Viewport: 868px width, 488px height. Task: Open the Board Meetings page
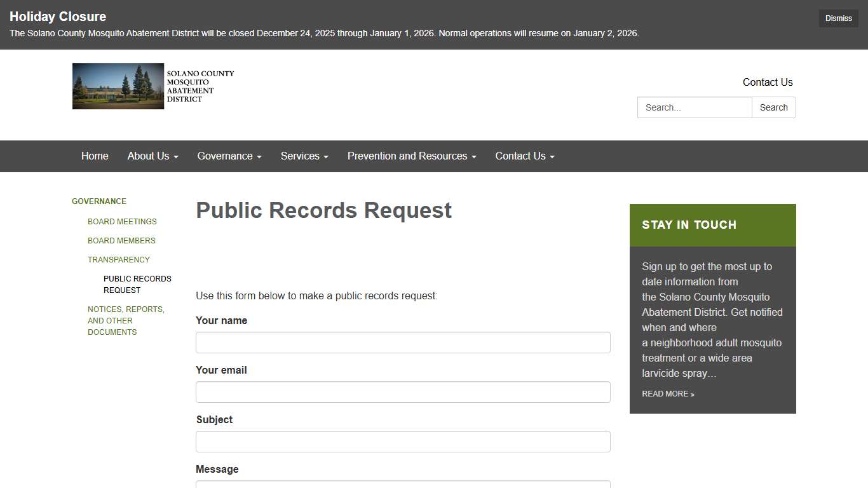click(122, 222)
